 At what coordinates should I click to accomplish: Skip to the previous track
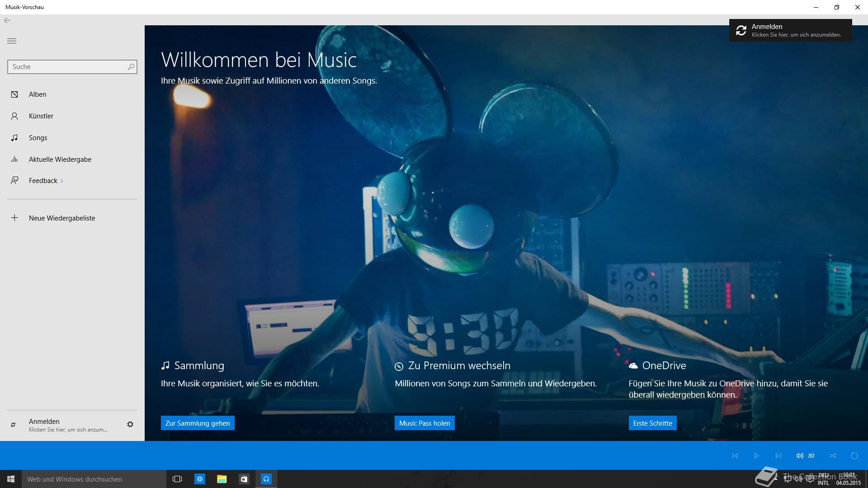[x=735, y=455]
